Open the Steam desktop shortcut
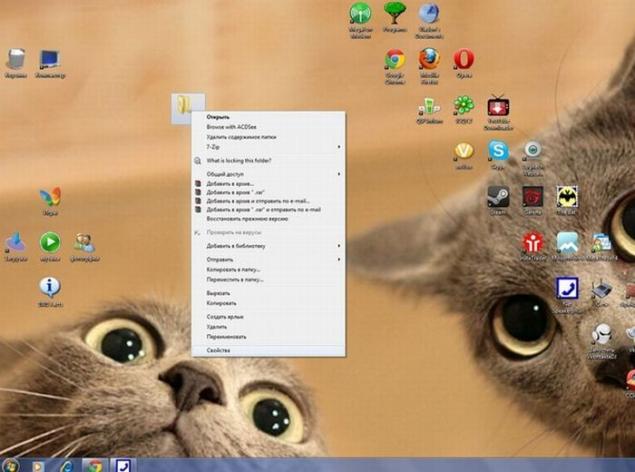This screenshot has height=472, width=635. pos(498,197)
